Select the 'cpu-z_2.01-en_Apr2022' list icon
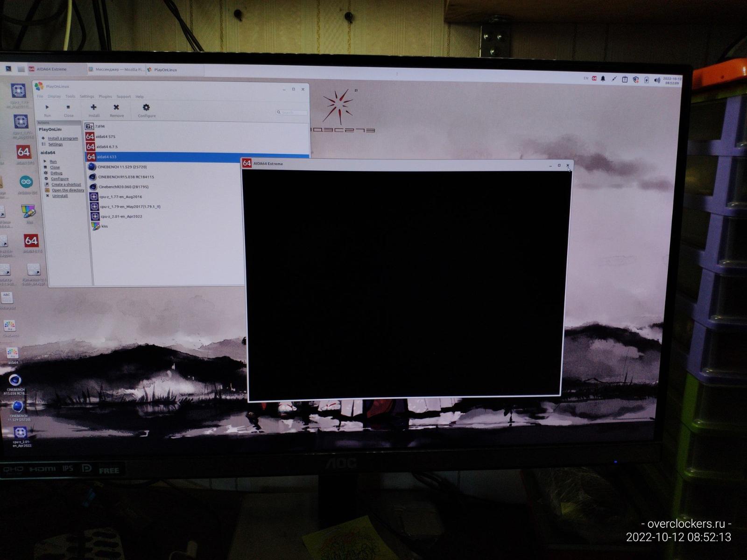This screenshot has height=560, width=747. click(95, 217)
